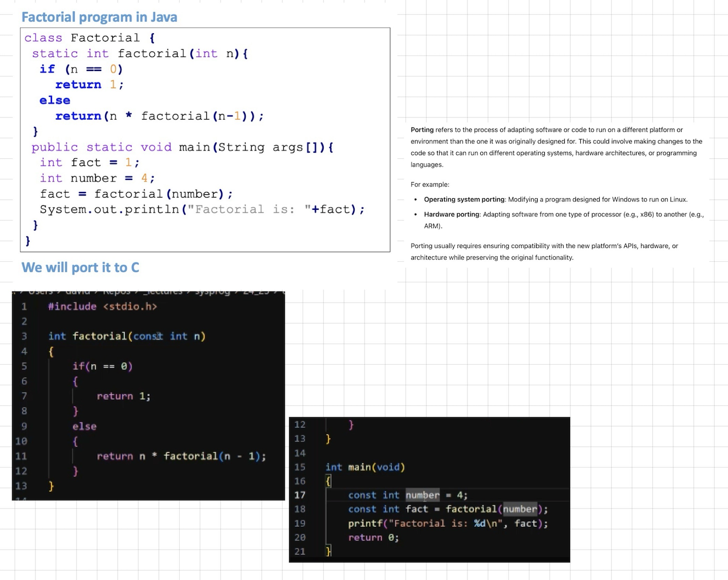Viewport: 728px width, 580px height.
Task: Click the bold word "Porting" starting the definition
Action: pyautogui.click(x=422, y=130)
